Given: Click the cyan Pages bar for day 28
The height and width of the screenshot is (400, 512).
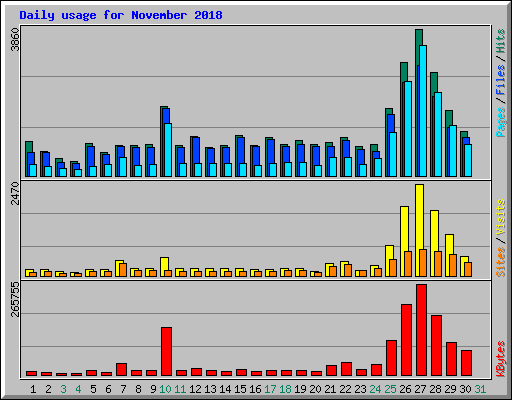Looking at the screenshot, I should pos(438,135).
